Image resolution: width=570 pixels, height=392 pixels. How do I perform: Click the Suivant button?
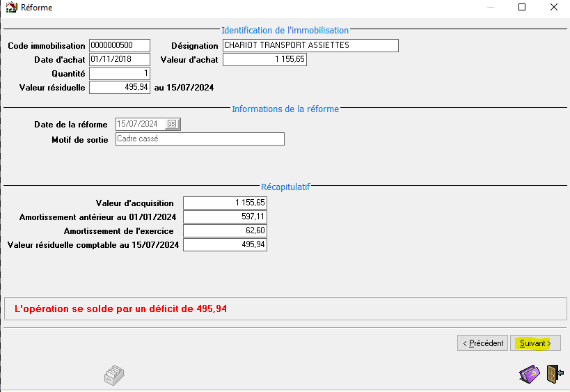[535, 343]
